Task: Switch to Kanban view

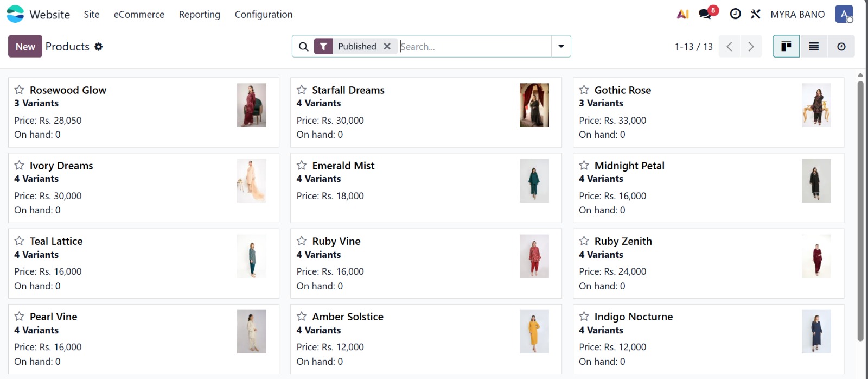Action: click(786, 47)
